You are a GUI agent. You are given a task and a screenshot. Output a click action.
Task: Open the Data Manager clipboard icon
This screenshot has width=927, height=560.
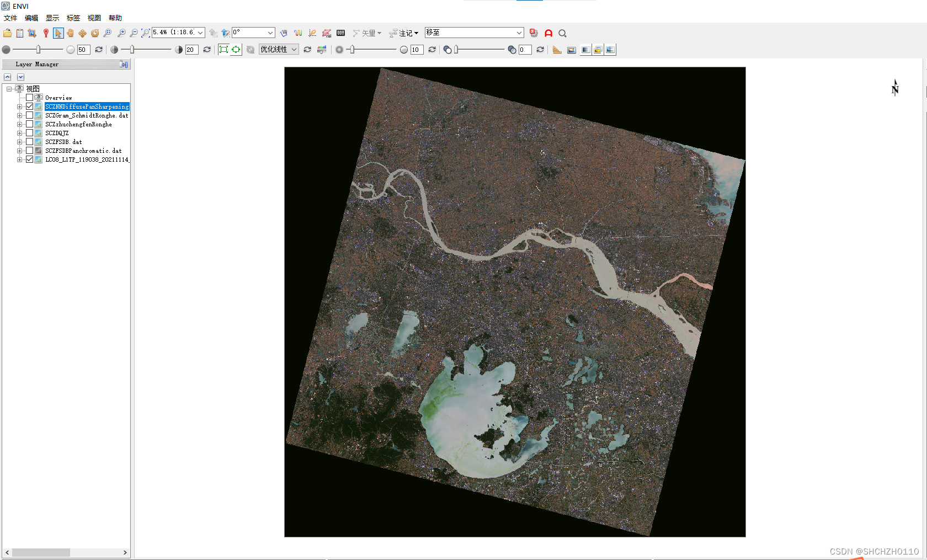pos(20,33)
